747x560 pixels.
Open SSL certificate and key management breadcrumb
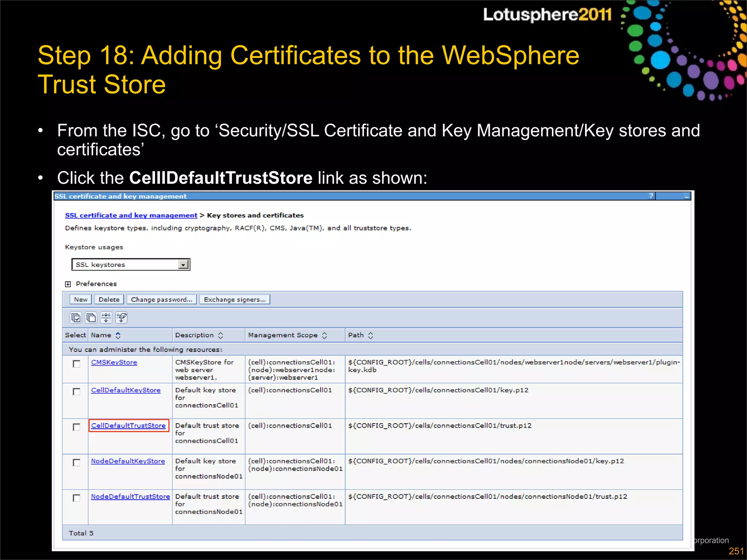click(131, 215)
